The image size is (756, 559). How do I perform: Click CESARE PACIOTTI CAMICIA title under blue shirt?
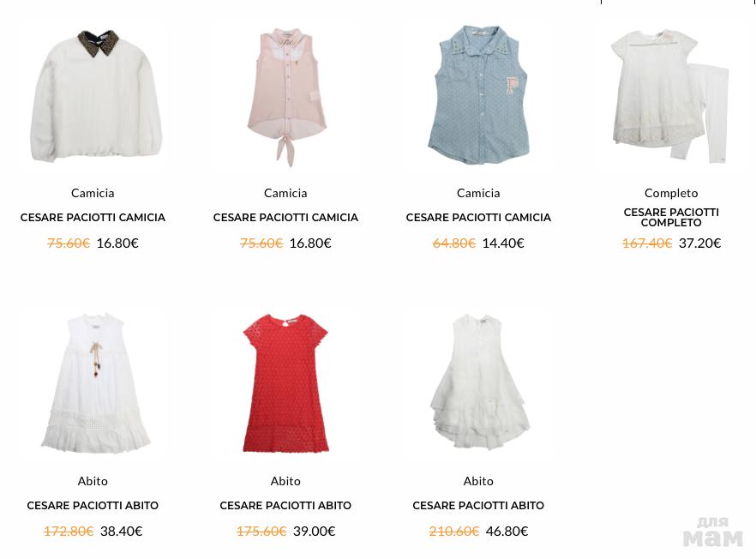tap(478, 218)
